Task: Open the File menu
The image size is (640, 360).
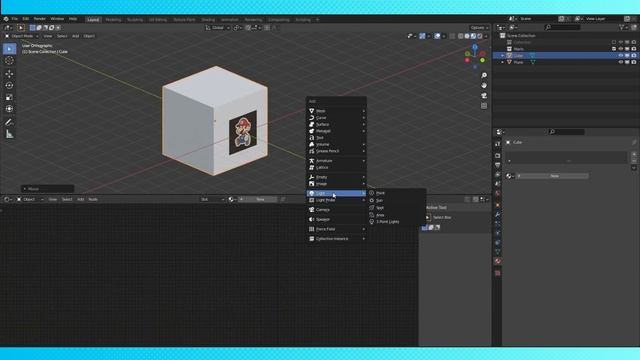Action: pos(15,19)
